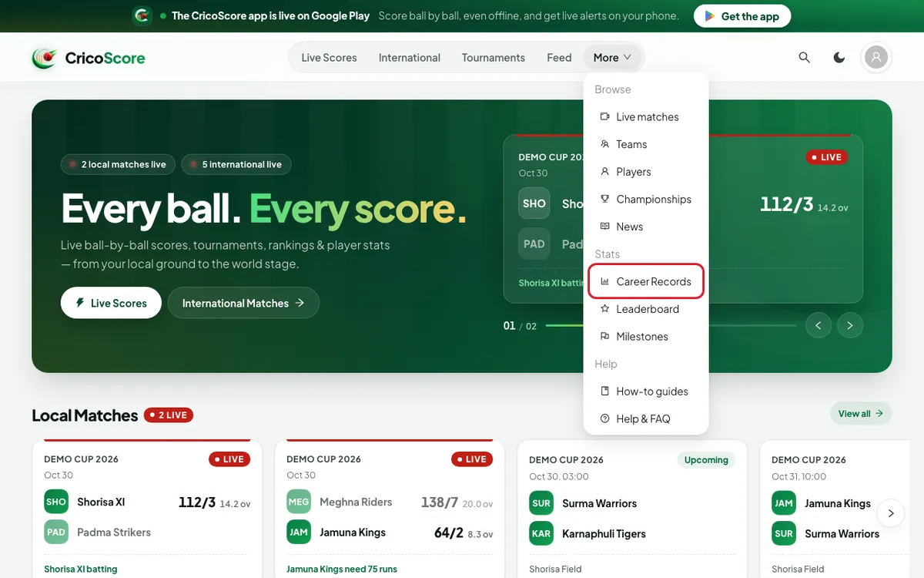Open the user profile avatar

coord(876,58)
